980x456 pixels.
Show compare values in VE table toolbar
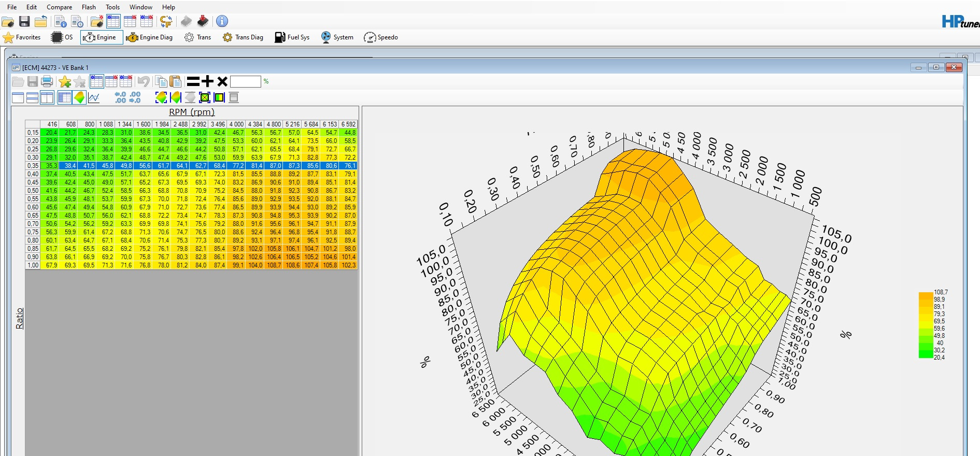pos(111,81)
